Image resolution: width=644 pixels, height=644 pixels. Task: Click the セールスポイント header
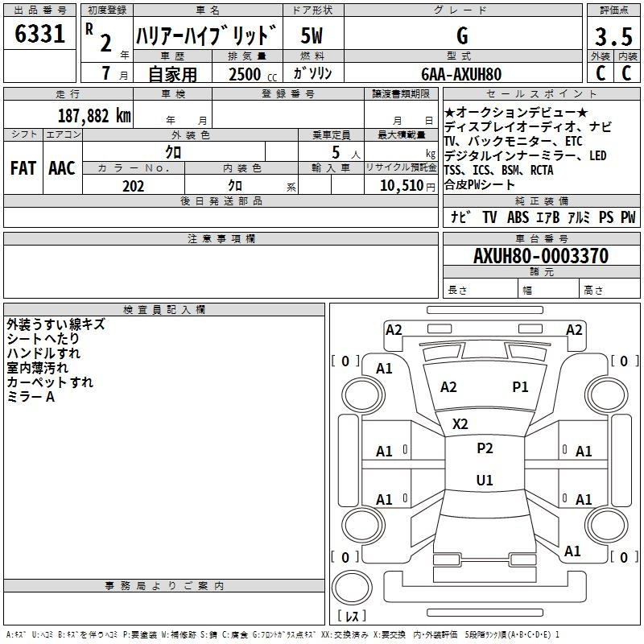point(541,93)
